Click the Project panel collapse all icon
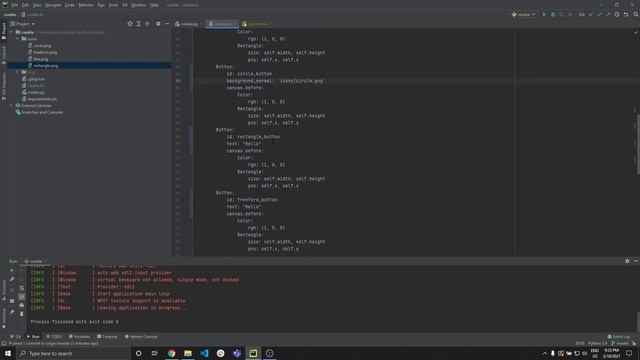Image resolution: width=640 pixels, height=360 pixels. [x=147, y=24]
